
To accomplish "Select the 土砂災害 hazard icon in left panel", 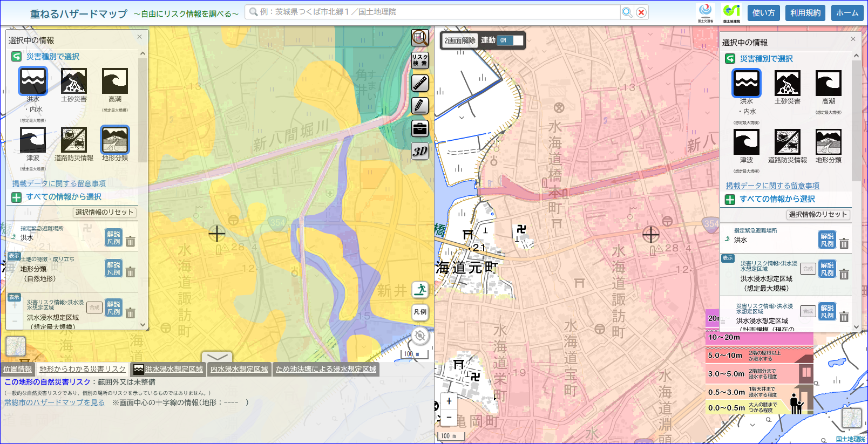I will click(74, 81).
